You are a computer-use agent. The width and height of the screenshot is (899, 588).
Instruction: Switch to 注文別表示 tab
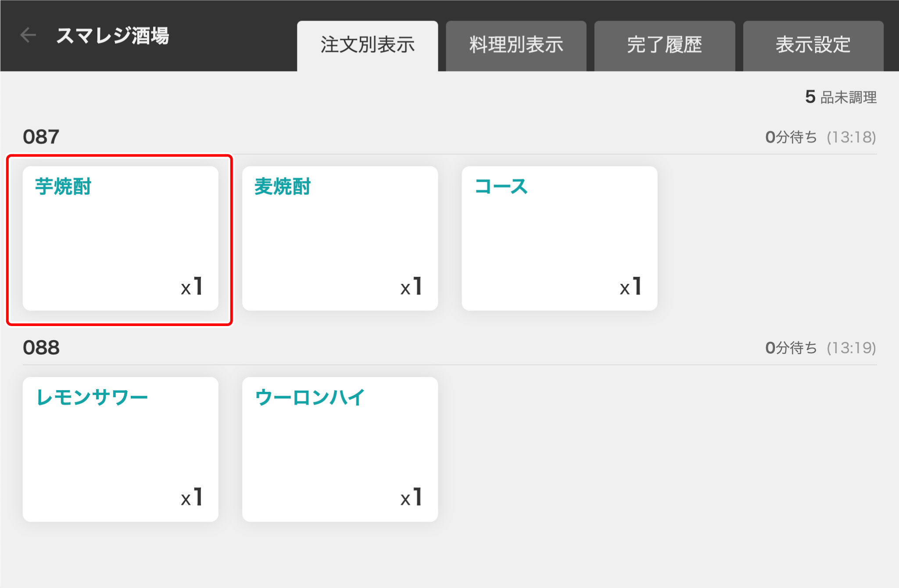coord(367,45)
